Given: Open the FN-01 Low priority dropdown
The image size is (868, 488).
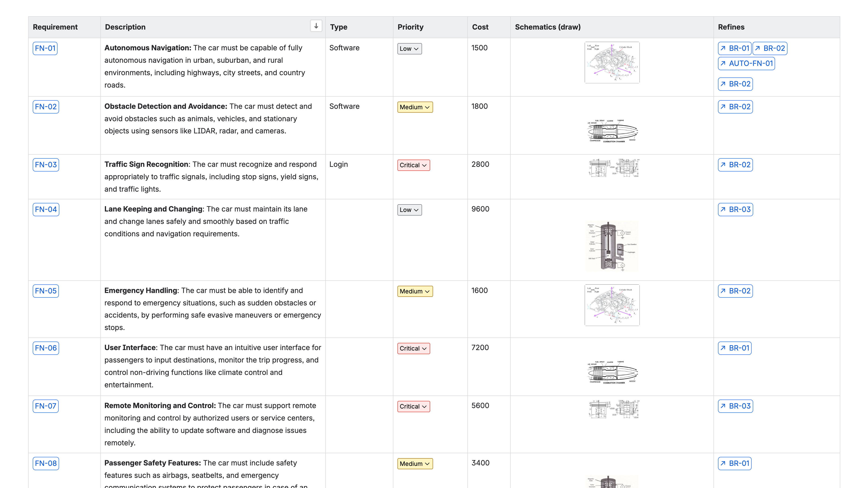Looking at the screenshot, I should 409,49.
